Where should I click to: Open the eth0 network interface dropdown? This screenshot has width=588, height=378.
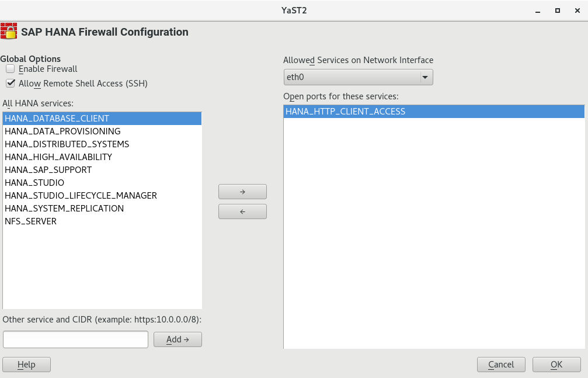pos(357,77)
